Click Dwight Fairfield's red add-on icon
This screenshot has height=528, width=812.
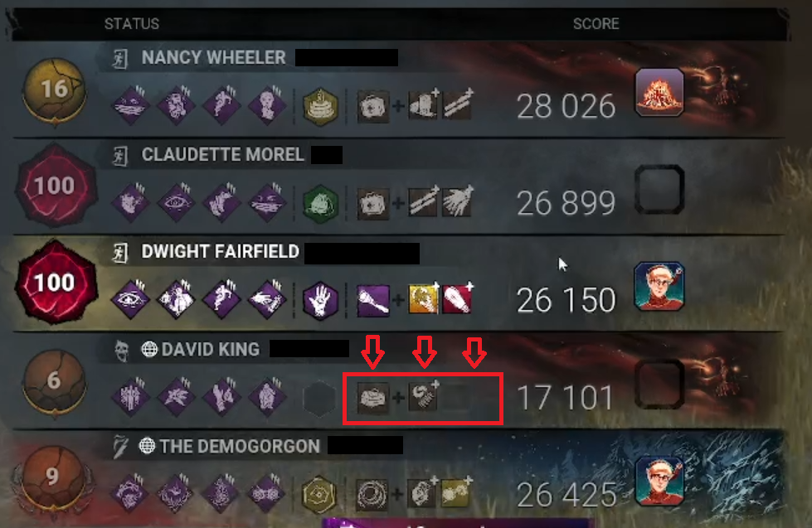(x=457, y=298)
